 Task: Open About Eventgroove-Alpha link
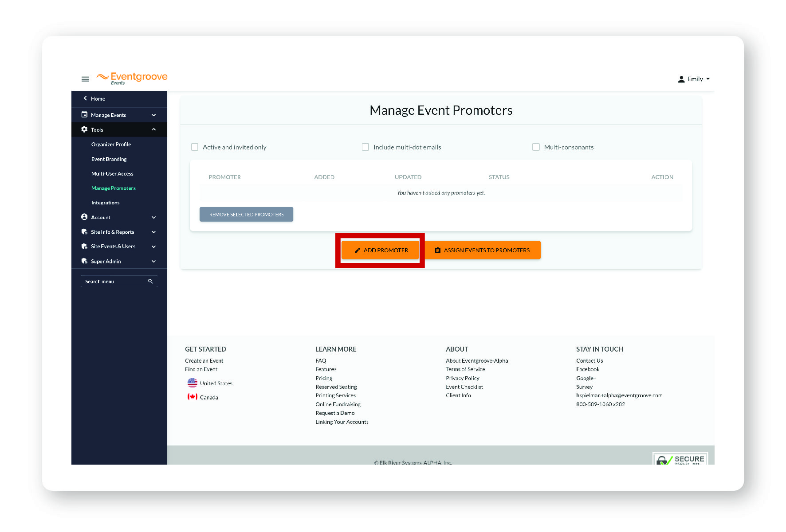(477, 361)
